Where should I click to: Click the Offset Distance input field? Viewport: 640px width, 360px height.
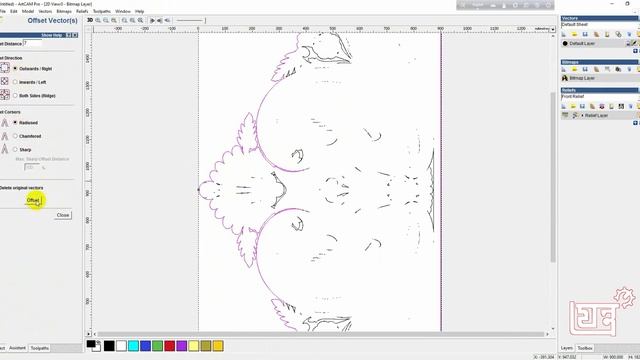point(33,43)
